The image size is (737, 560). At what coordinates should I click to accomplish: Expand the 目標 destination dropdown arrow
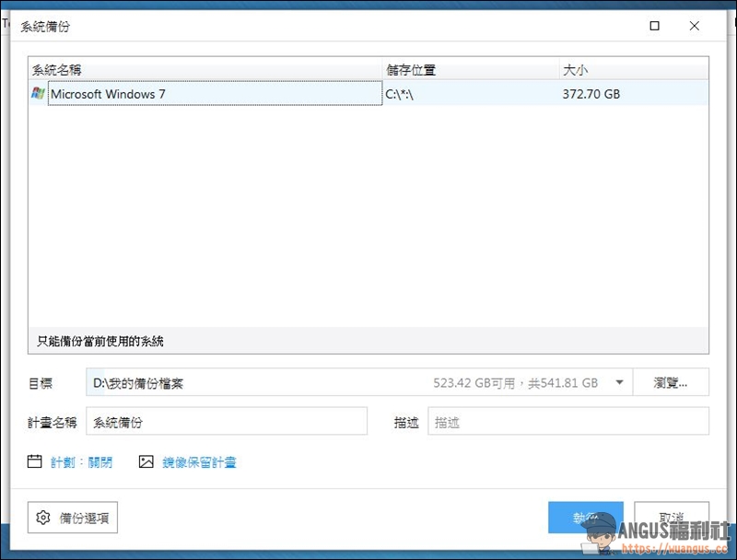point(619,383)
